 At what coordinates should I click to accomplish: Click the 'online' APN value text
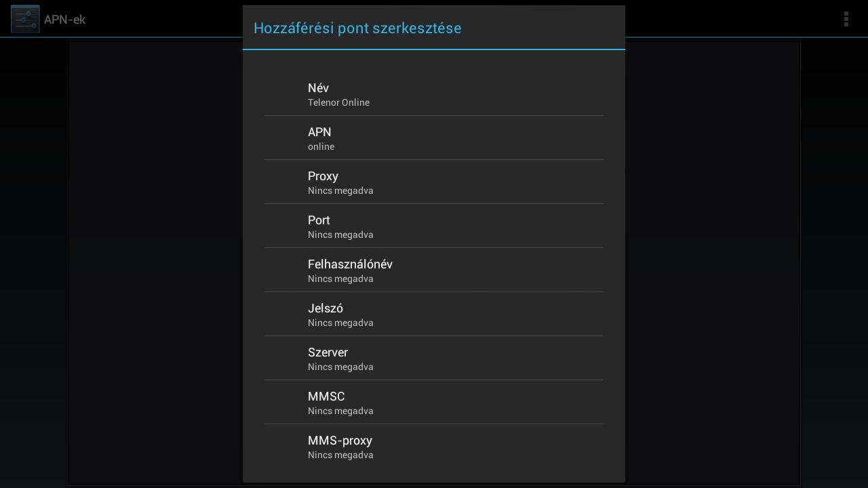(321, 147)
